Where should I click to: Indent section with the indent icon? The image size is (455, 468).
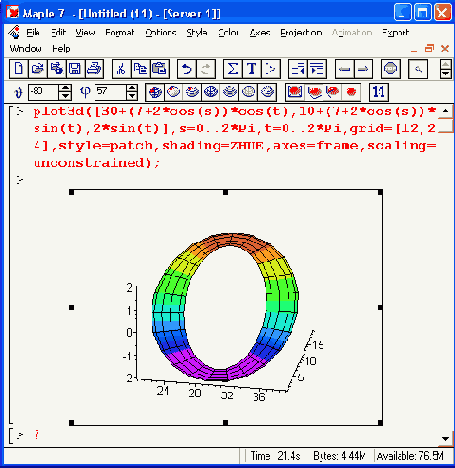(x=317, y=69)
